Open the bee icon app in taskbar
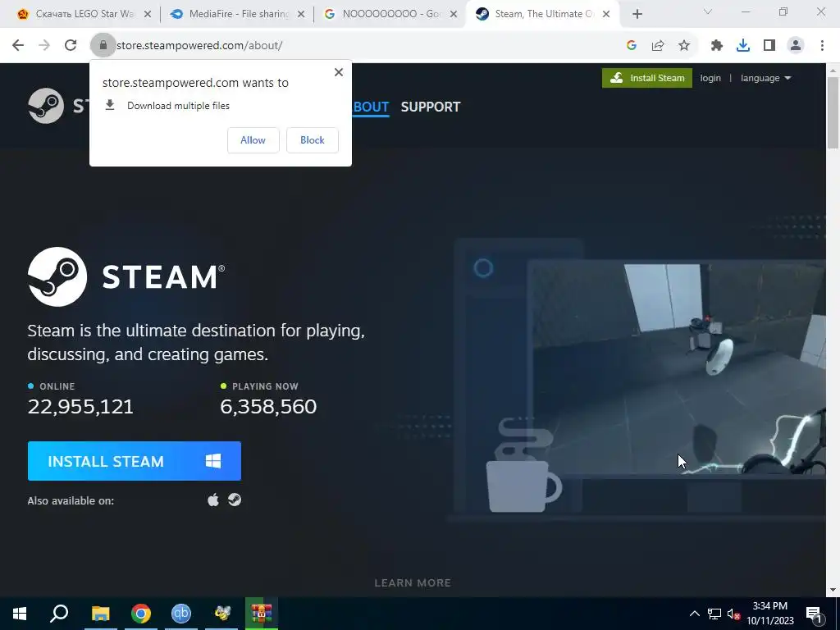Viewport: 840px width, 630px height. click(x=221, y=614)
